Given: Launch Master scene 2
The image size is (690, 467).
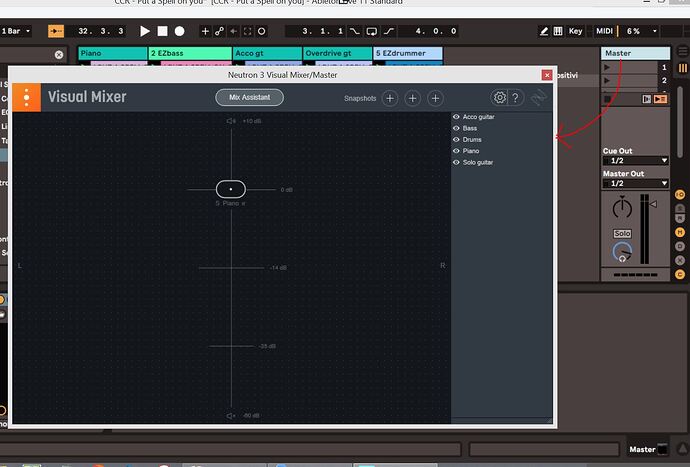Looking at the screenshot, I should tap(607, 81).
